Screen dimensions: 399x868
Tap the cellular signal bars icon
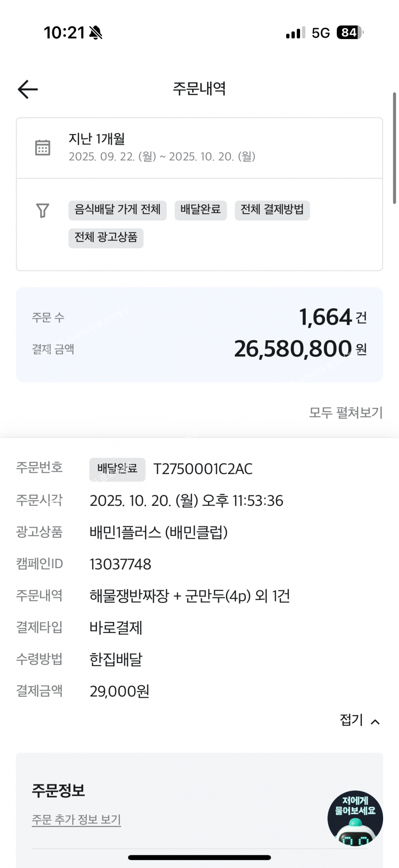point(295,33)
